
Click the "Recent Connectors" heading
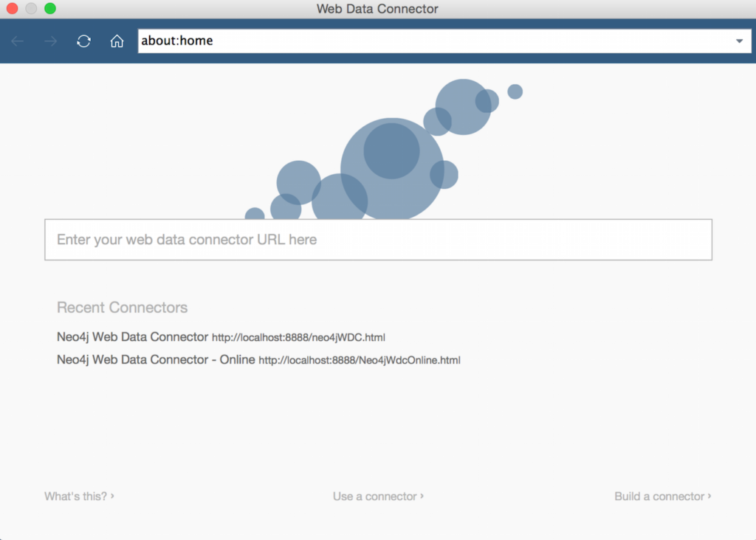[122, 308]
